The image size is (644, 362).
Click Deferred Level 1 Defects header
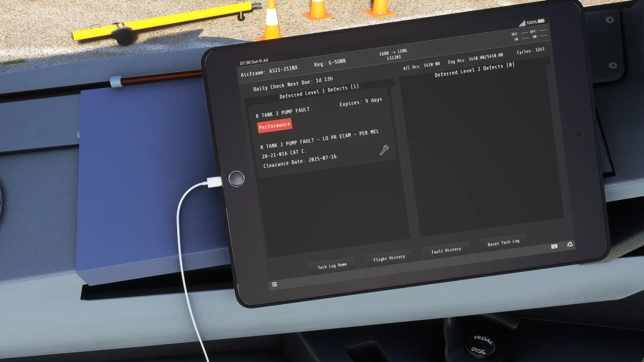[319, 91]
